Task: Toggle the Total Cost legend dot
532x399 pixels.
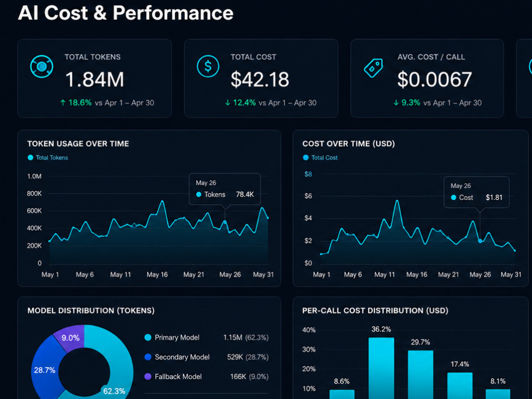Action: point(306,157)
